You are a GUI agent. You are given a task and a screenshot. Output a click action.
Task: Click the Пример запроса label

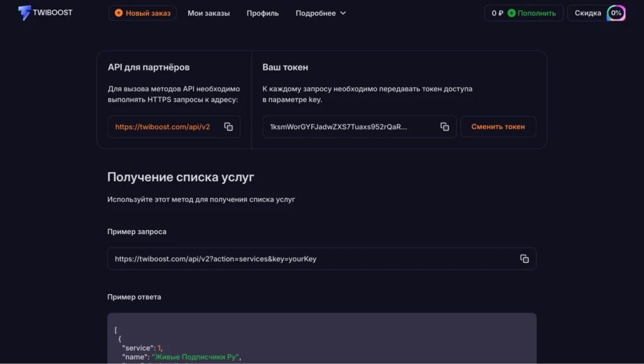pos(136,232)
